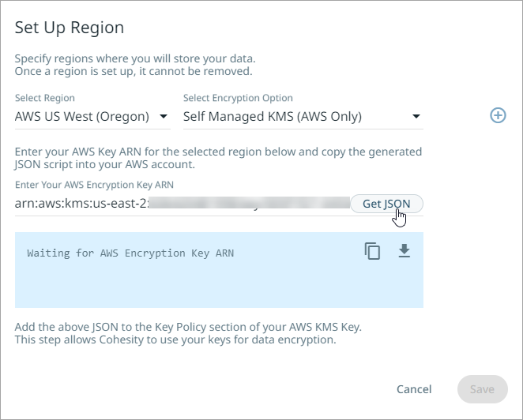Image resolution: width=523 pixels, height=420 pixels.
Task: Click the Select Encryption Option label
Action: (238, 98)
